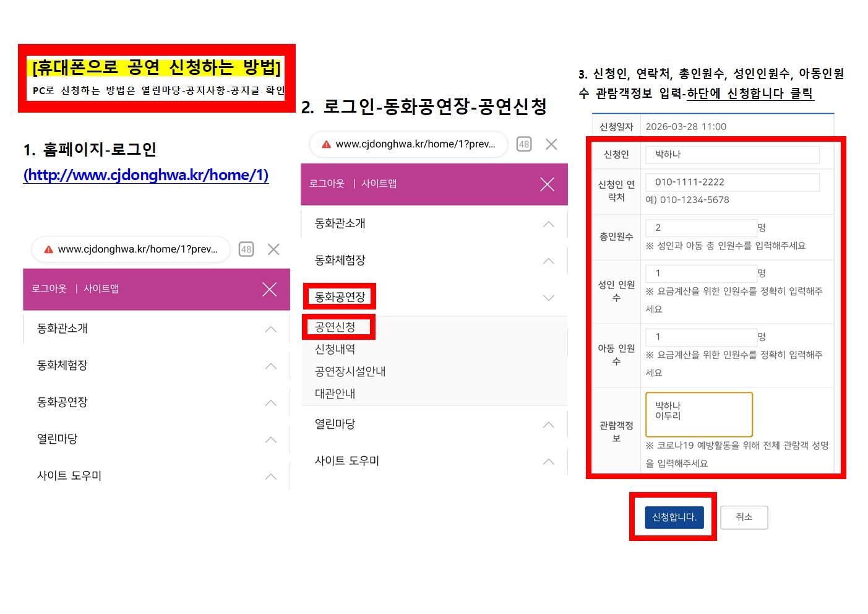Expand the 동화공연장 chevron in step 1 menu
The width and height of the screenshot is (868, 614).
(x=270, y=403)
